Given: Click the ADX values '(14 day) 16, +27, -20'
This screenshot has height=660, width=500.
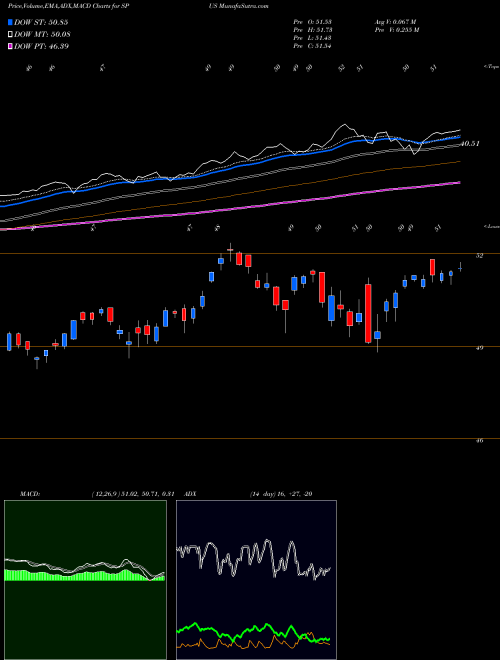Looking at the screenshot, I should (281, 494).
